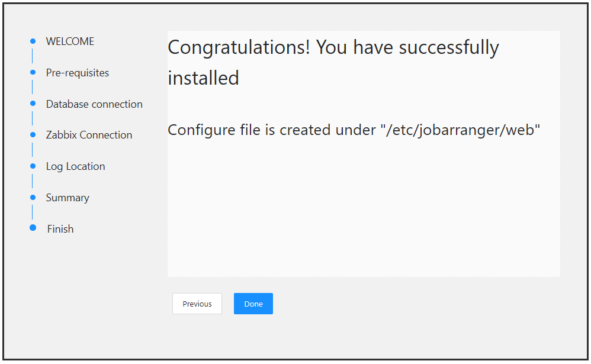The width and height of the screenshot is (591, 364).
Task: Select the Log Location step dot
Action: coord(33,166)
